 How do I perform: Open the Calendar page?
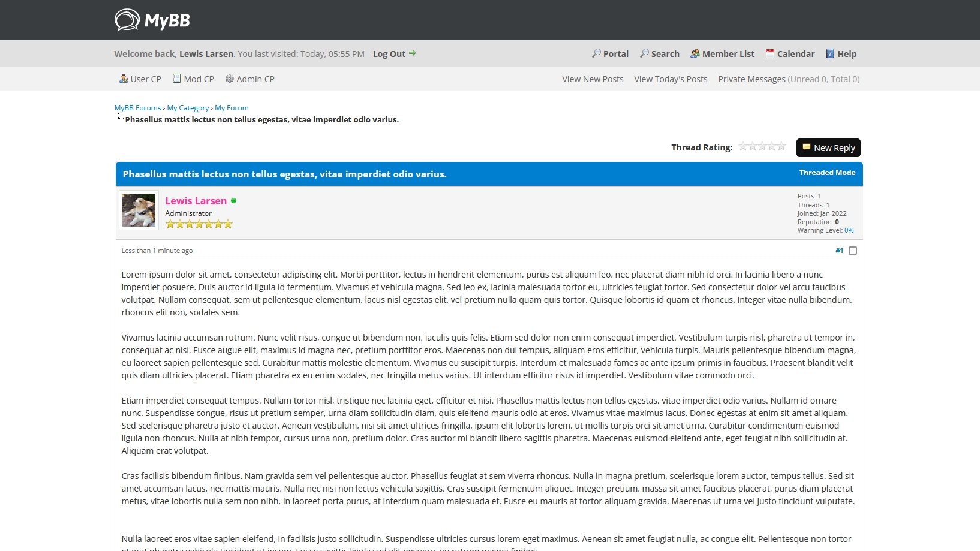[x=796, y=53]
